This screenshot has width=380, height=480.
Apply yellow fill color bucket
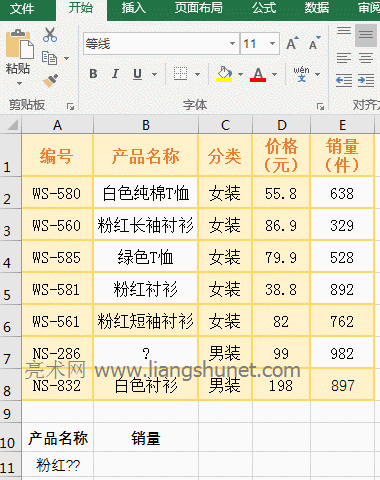tap(224, 74)
